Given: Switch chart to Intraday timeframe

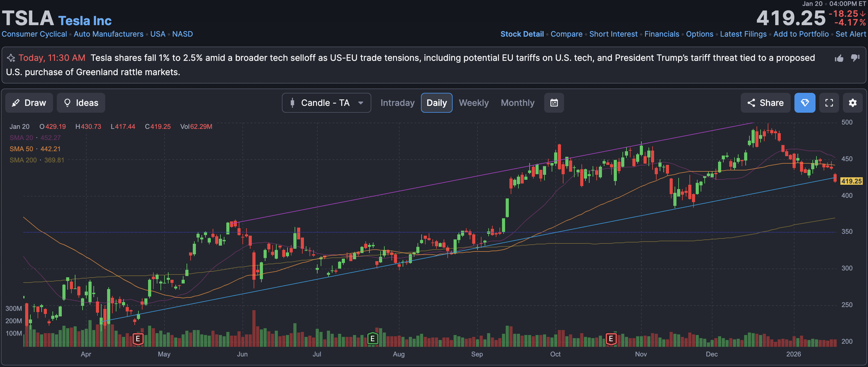Looking at the screenshot, I should [397, 103].
